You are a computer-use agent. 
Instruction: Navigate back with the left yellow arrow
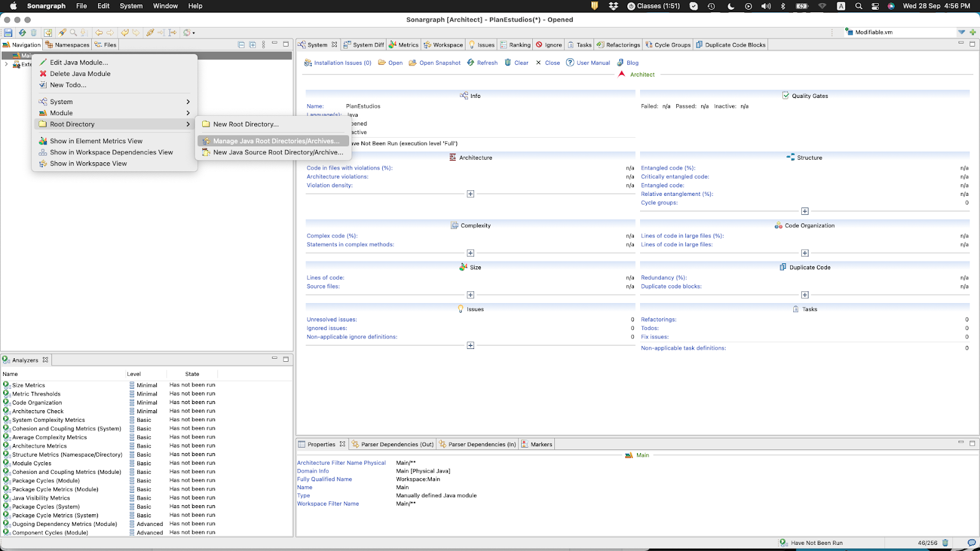pos(99,32)
